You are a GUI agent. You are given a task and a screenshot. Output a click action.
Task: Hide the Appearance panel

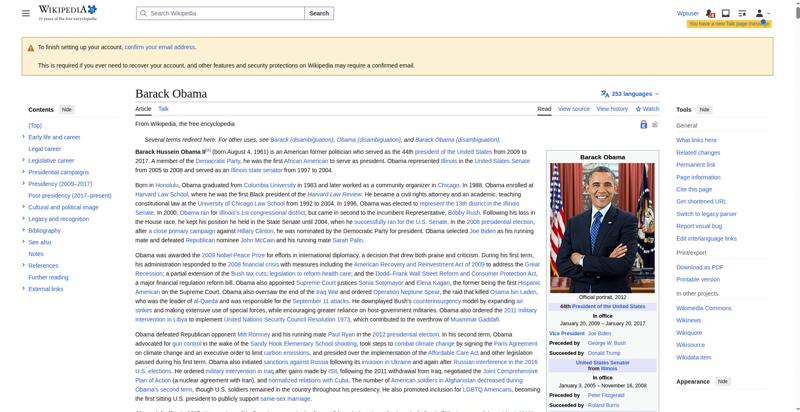pyautogui.click(x=722, y=381)
